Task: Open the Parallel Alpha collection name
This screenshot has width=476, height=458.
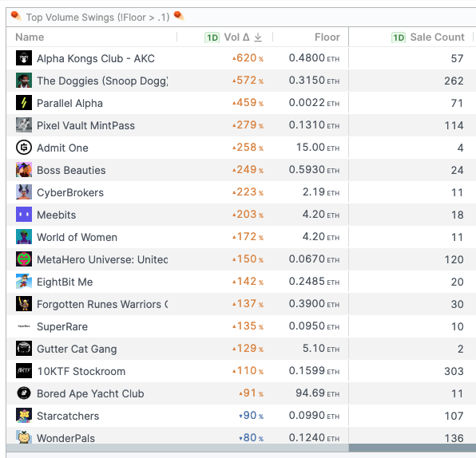Action: click(69, 103)
